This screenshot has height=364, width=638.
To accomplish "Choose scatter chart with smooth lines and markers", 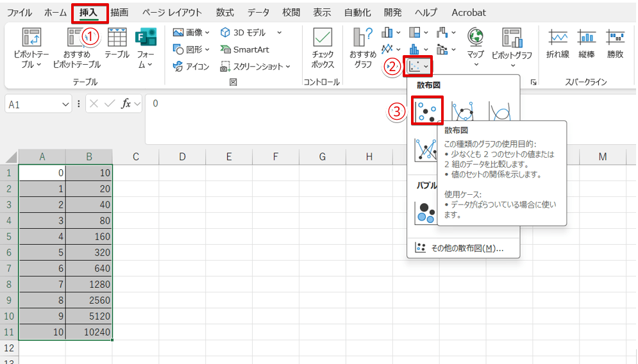I will click(462, 112).
